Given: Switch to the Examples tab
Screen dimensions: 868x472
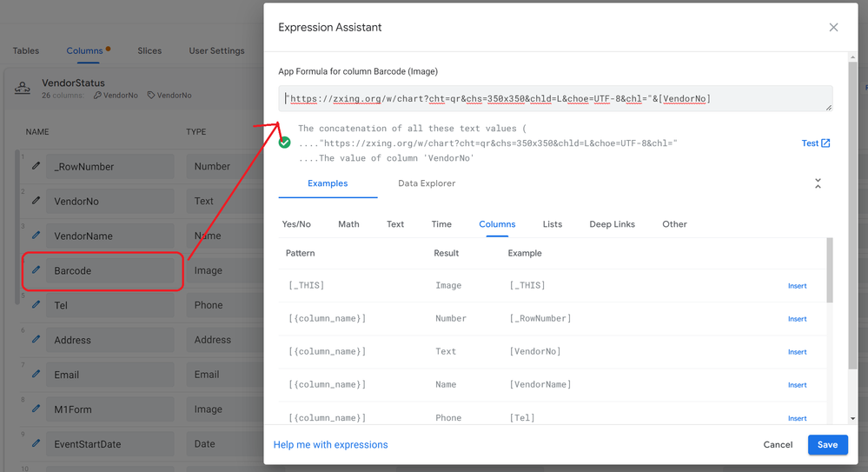Looking at the screenshot, I should 328,183.
